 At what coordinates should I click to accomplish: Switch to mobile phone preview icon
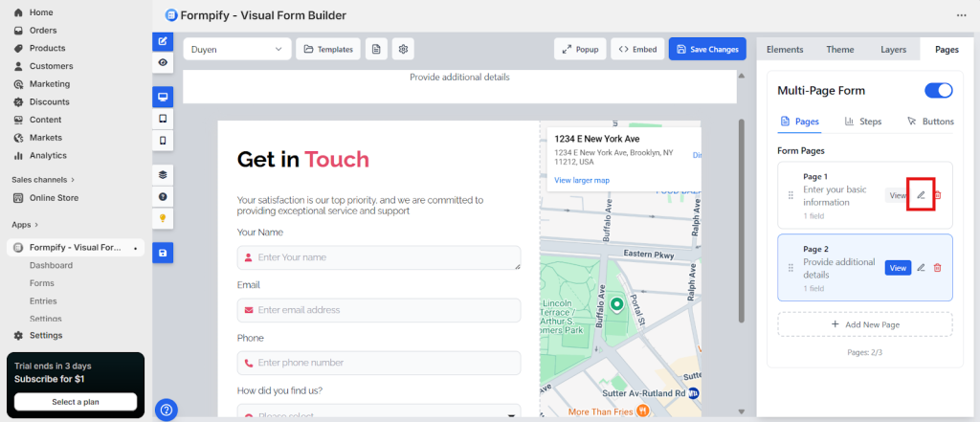pyautogui.click(x=163, y=140)
